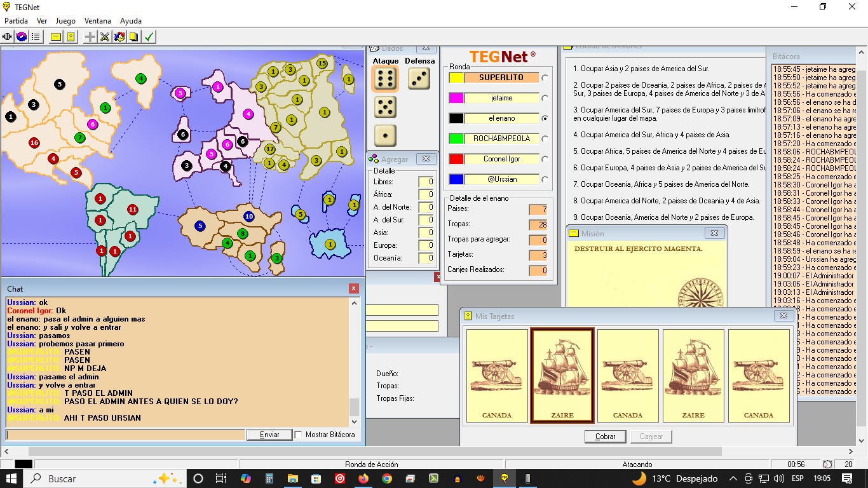Click the Mis Tarjetas title bar icon
Viewport: 868px width, 488px height.
(x=468, y=316)
